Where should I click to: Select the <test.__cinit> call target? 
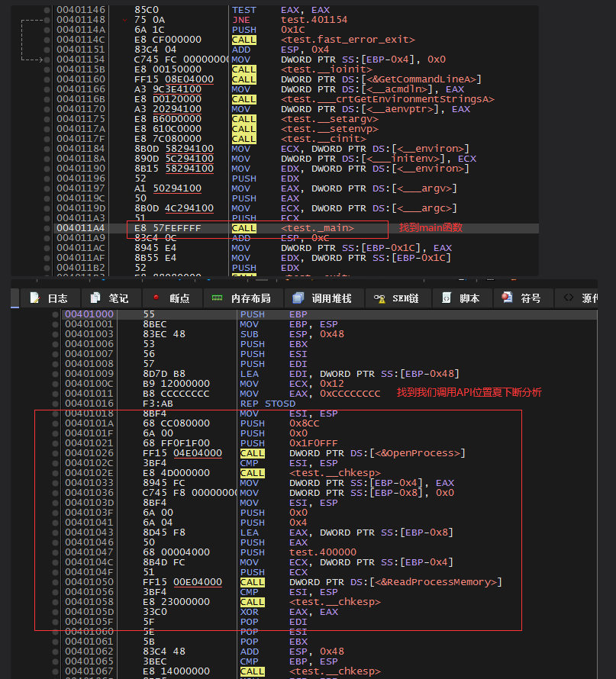click(x=324, y=139)
